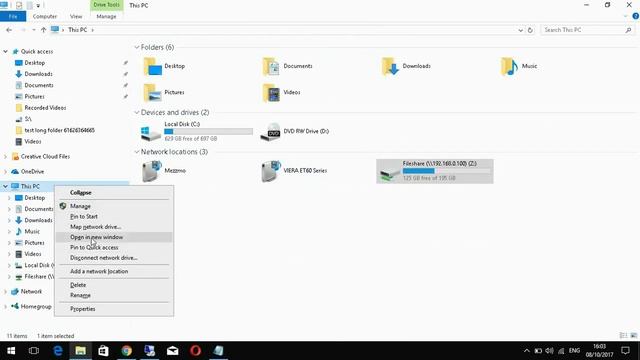Open Opera browser from taskbar
Image resolution: width=640 pixels, height=360 pixels.
click(195, 351)
